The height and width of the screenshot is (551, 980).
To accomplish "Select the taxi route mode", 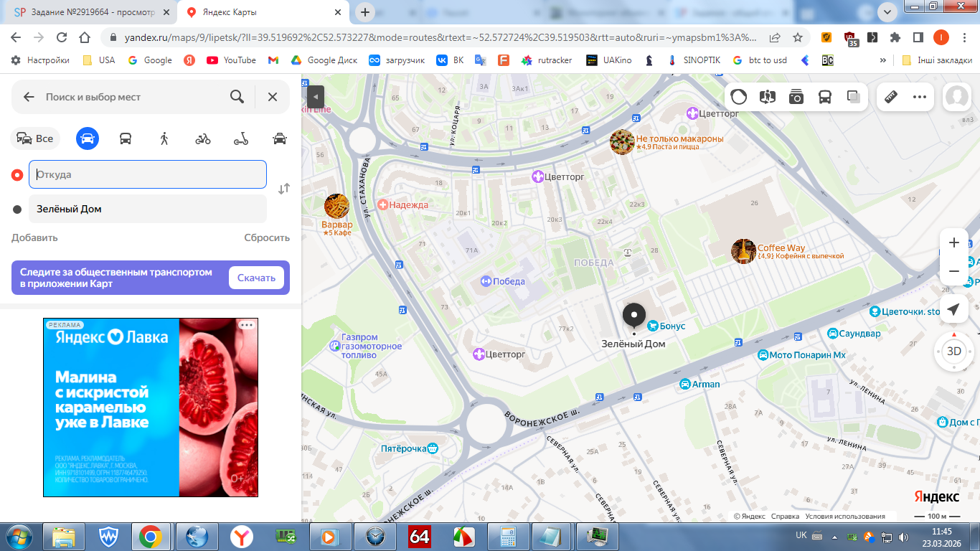I will 280,138.
